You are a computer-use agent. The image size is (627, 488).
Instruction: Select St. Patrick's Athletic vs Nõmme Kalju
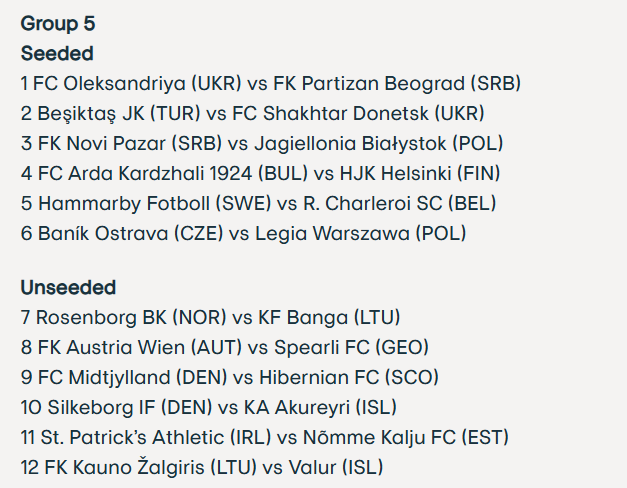point(265,438)
